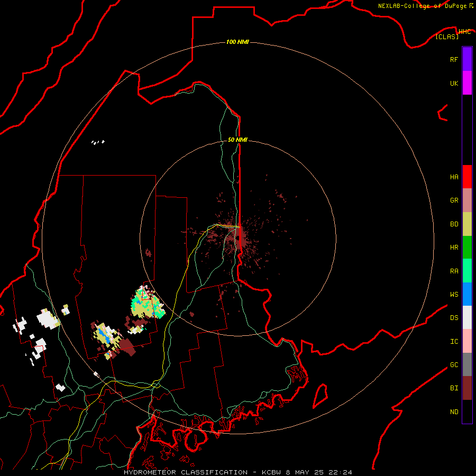The height and width of the screenshot is (476, 476).
Task: Select the BD yellow legend swatch
Action: 467,224
